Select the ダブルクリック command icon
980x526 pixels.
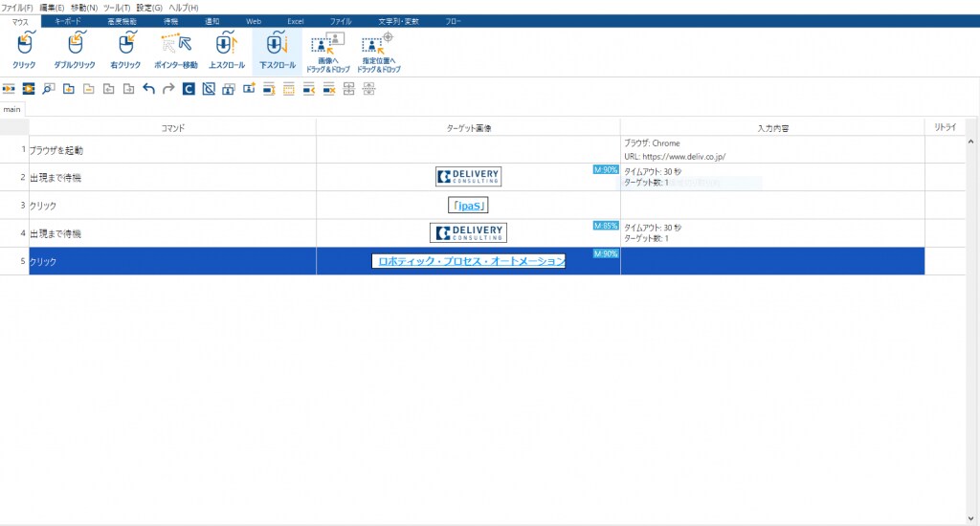click(x=75, y=51)
